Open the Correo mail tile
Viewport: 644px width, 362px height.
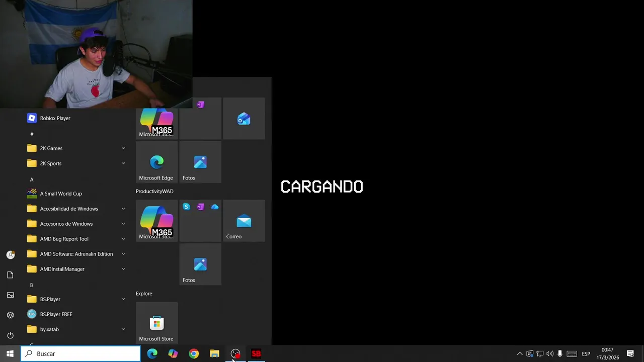click(244, 221)
